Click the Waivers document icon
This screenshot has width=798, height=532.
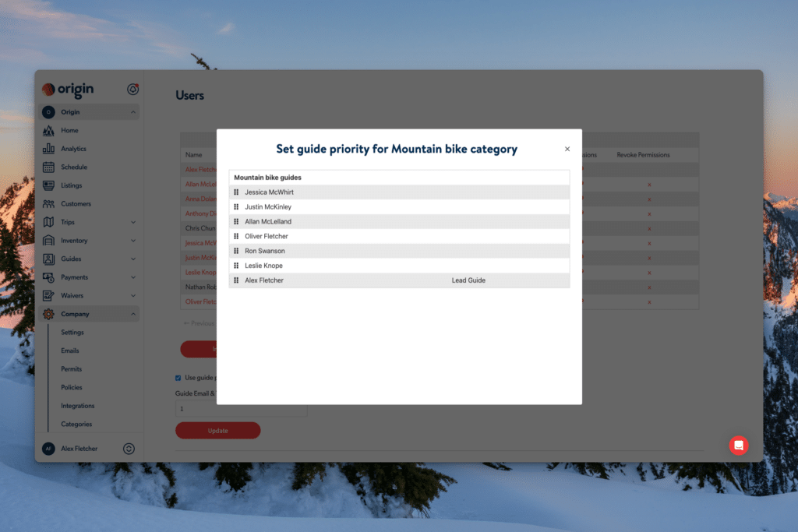48,295
